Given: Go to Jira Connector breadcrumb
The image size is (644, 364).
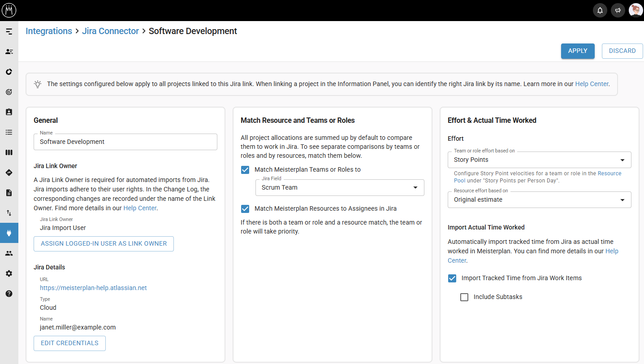Looking at the screenshot, I should pyautogui.click(x=110, y=31).
